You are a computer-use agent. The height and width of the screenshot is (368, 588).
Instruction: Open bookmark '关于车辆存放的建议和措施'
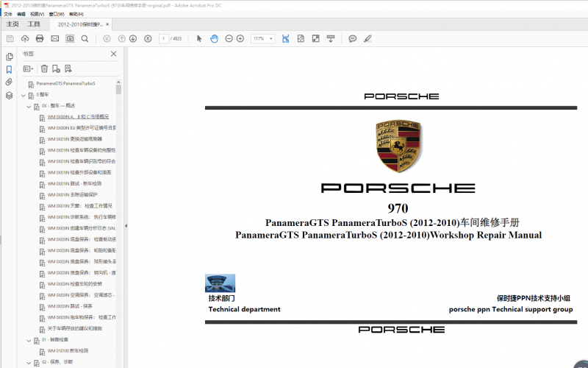pyautogui.click(x=75, y=328)
